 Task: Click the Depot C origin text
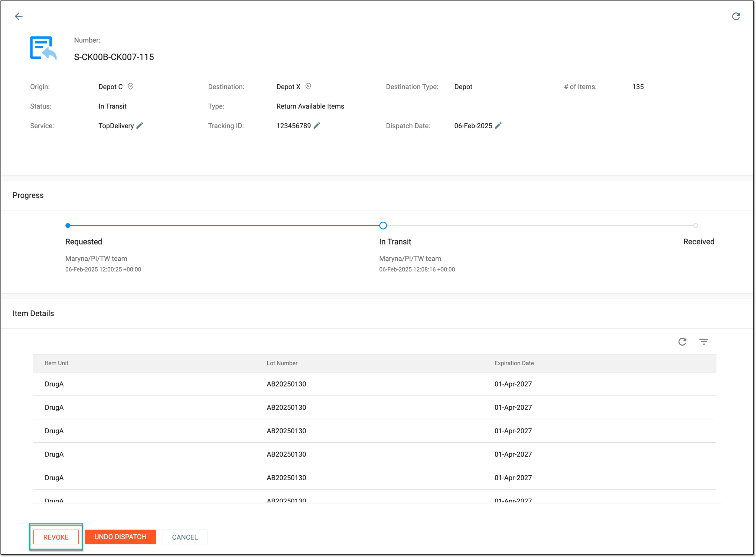click(110, 87)
